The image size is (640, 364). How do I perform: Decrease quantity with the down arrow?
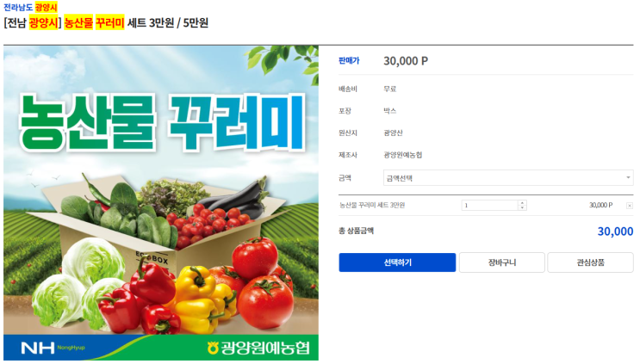522,207
